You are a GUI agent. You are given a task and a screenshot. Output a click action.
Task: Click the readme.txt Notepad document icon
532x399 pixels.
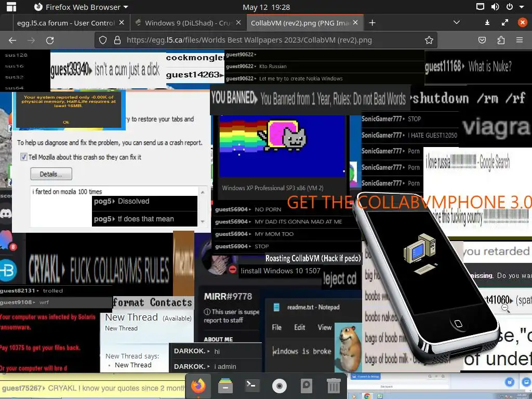(276, 308)
